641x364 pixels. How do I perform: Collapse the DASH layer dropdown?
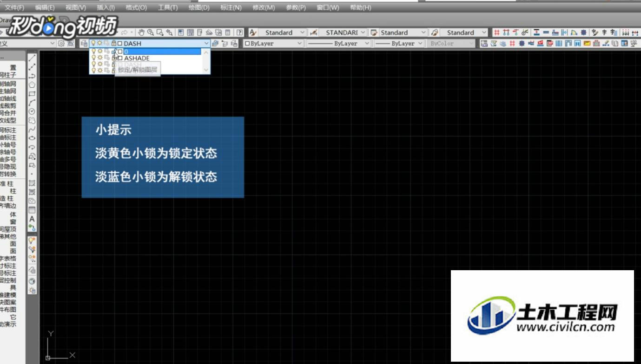tap(206, 43)
